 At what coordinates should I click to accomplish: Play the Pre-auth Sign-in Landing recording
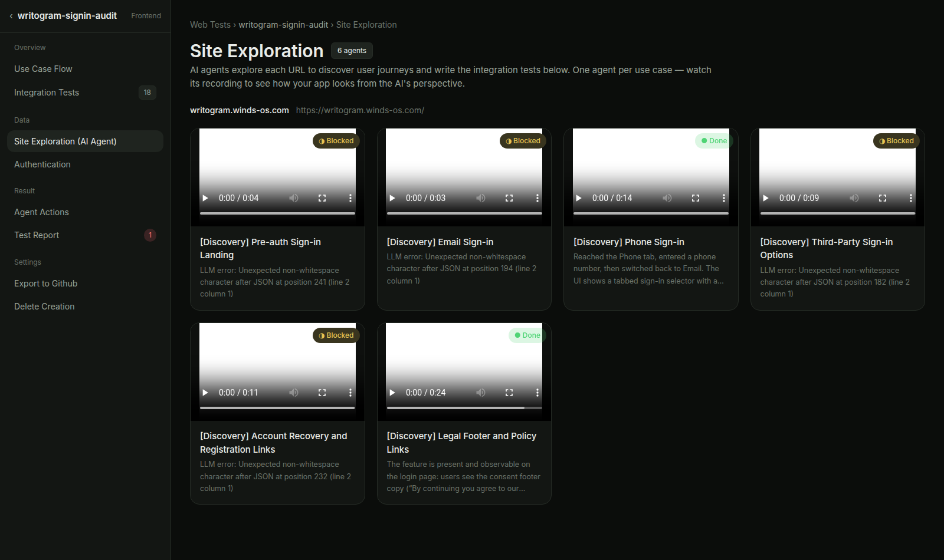tap(205, 198)
